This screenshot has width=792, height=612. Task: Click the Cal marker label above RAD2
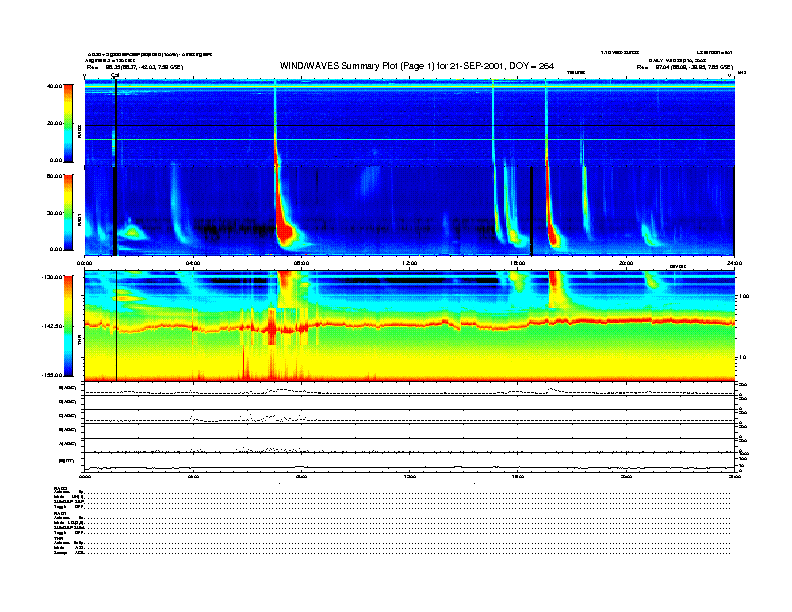[x=115, y=75]
